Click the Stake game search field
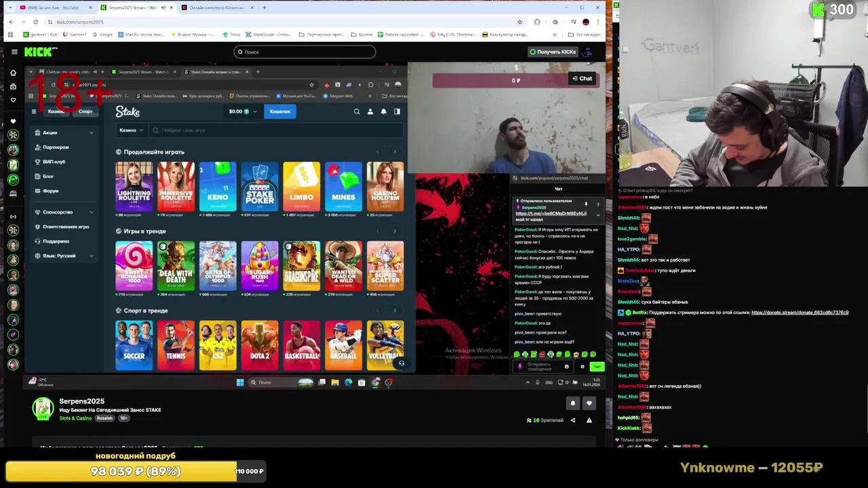868x488 pixels. point(275,130)
